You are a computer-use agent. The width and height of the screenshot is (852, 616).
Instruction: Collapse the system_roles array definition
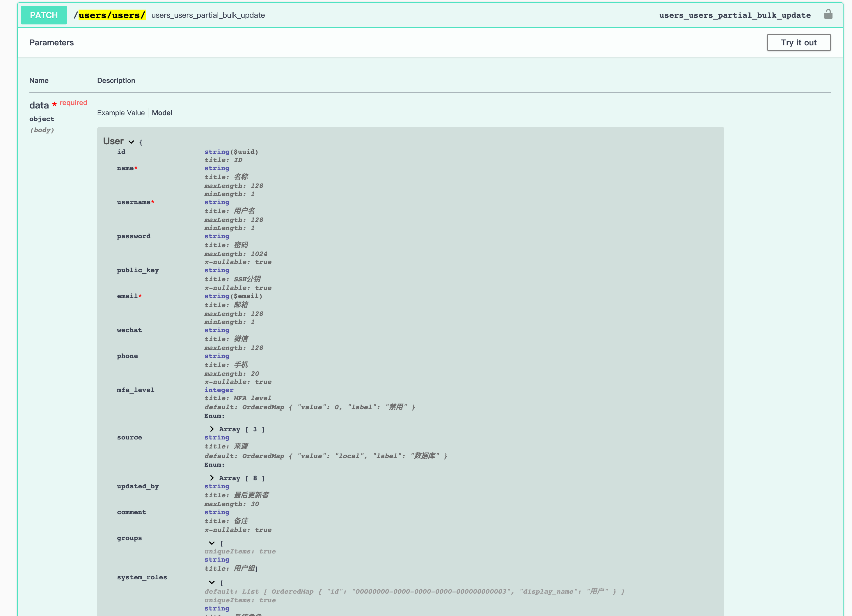212,582
